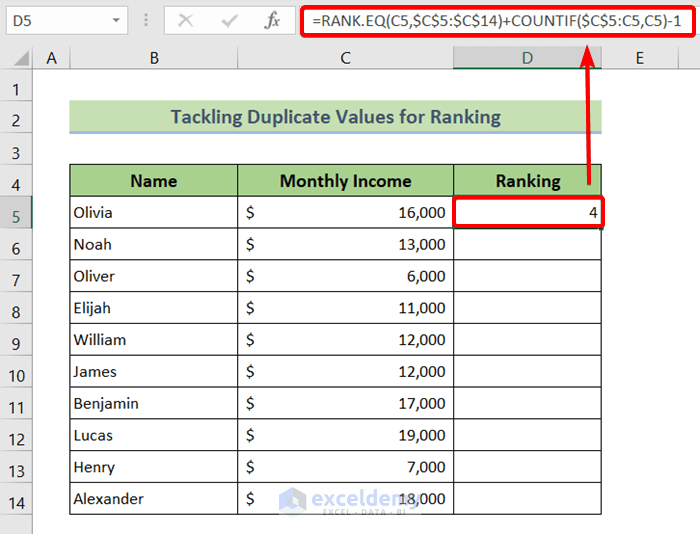
Task: Click the title 'Tackling Duplicate Values for Ranking'
Action: click(x=336, y=117)
